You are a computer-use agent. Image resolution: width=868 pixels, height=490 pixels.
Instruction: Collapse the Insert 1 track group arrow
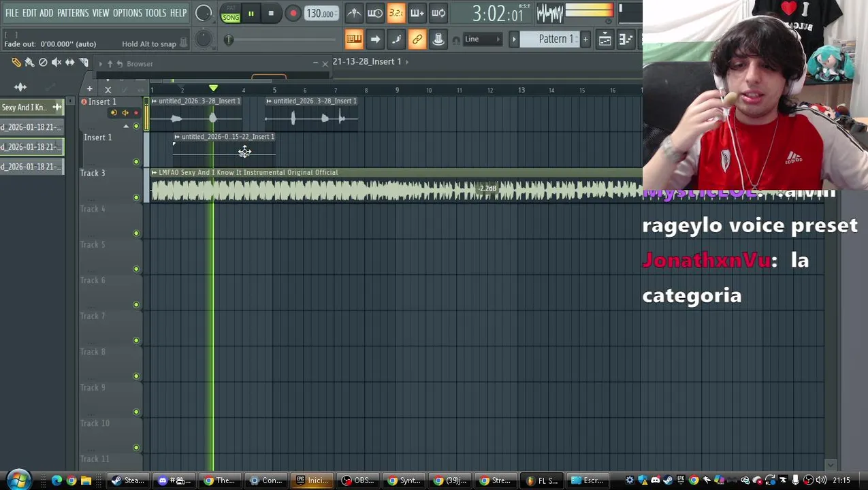(125, 127)
